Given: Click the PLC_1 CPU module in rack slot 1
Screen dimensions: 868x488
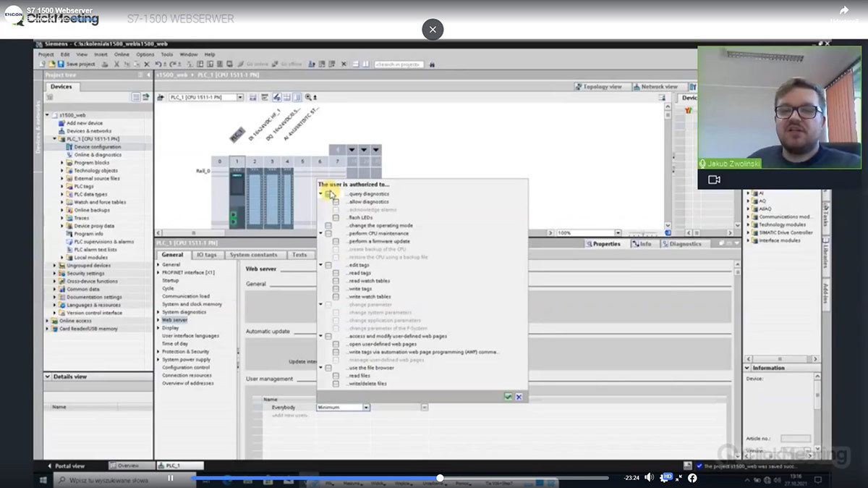Looking at the screenshot, I should point(237,198).
